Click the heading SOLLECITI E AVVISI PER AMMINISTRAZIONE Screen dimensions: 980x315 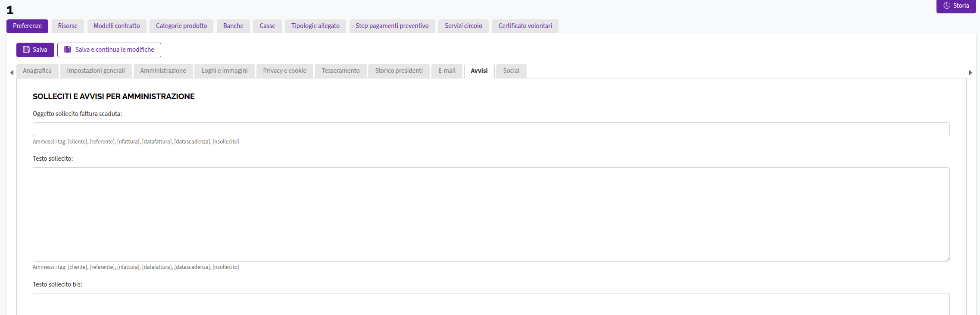(114, 97)
